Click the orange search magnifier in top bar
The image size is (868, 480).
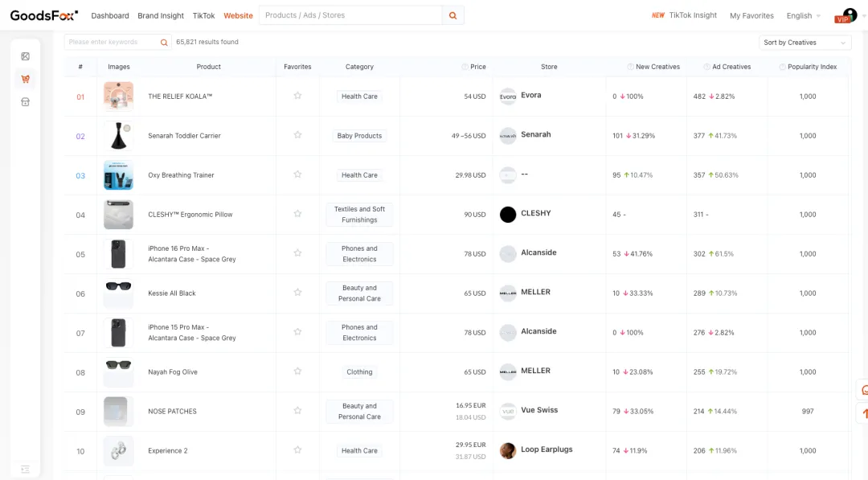click(x=452, y=15)
